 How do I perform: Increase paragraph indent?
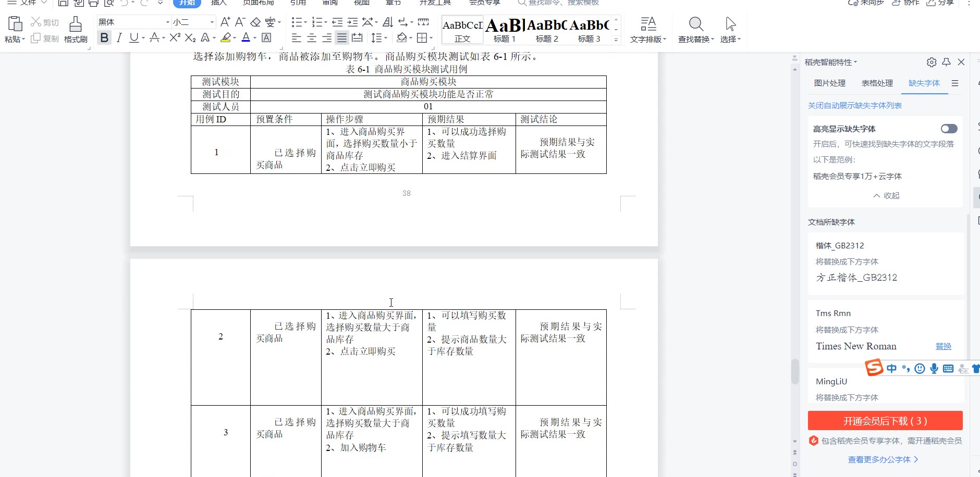[x=353, y=22]
